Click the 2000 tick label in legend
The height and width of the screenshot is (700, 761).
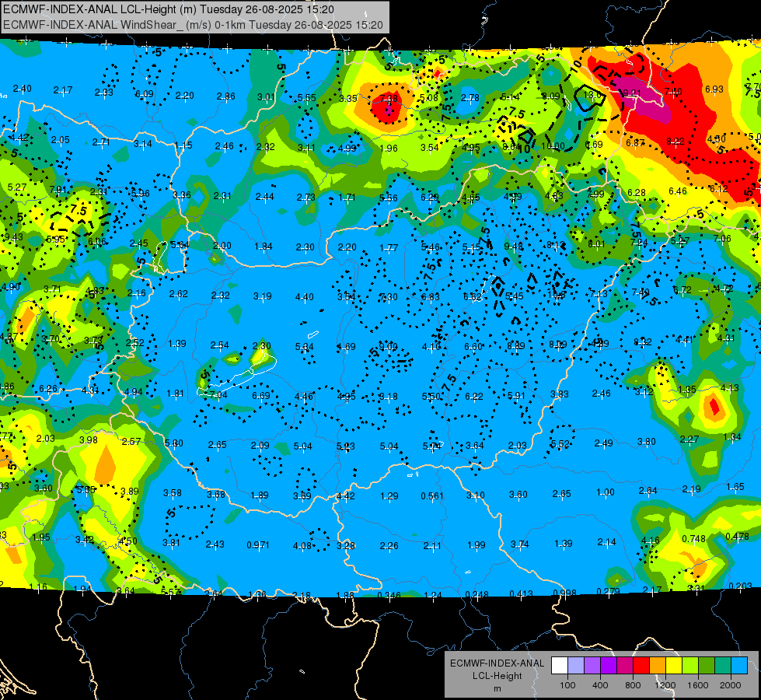point(731,685)
